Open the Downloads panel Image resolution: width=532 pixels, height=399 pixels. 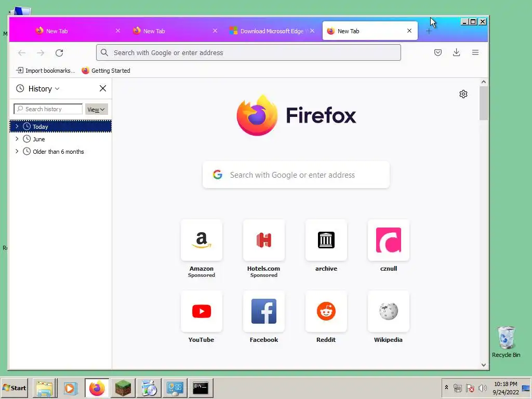pos(456,52)
